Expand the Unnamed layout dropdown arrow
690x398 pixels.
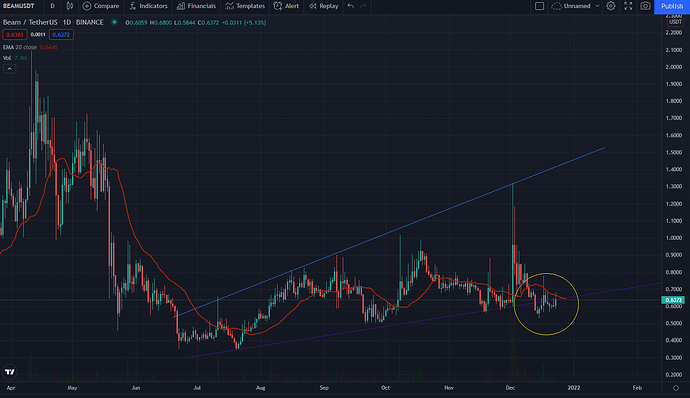click(x=597, y=6)
